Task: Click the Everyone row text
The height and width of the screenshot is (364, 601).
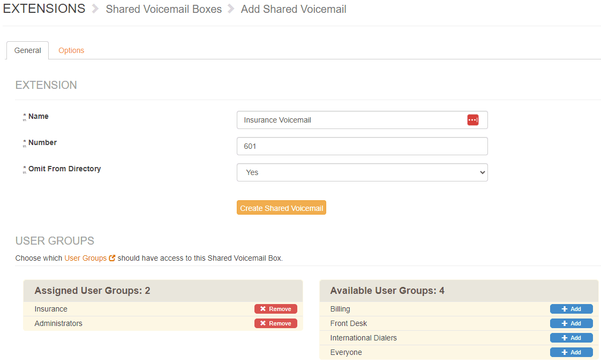Action: click(345, 353)
